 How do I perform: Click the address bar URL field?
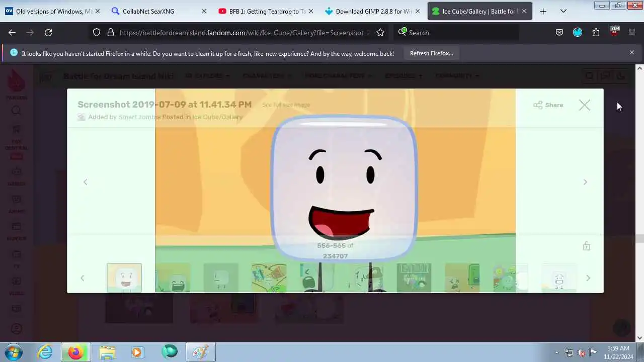click(245, 32)
